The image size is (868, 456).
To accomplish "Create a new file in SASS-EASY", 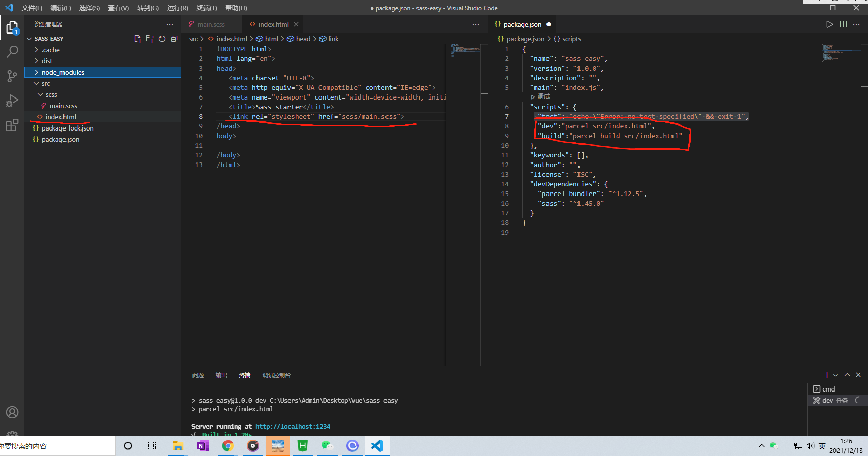I will pyautogui.click(x=138, y=39).
